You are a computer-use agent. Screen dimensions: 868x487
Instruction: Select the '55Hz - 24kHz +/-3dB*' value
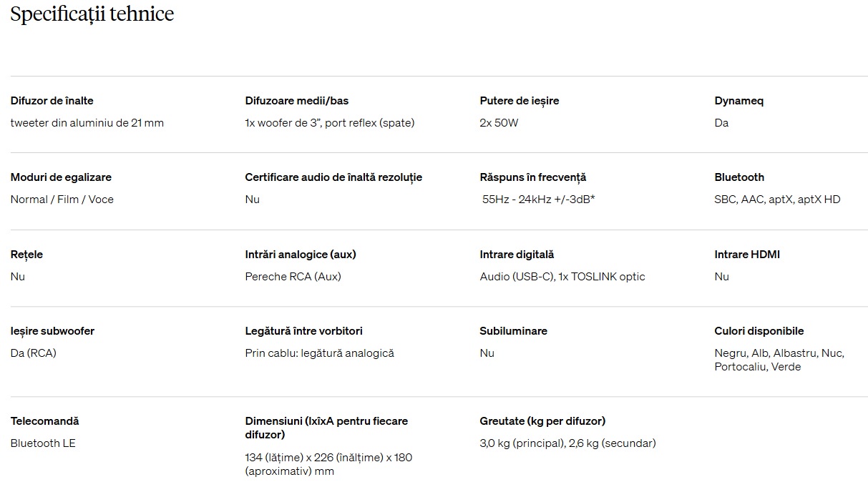[x=539, y=200]
